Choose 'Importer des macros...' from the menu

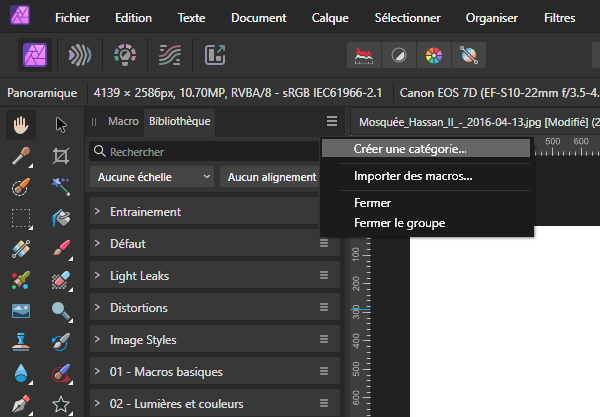[413, 176]
